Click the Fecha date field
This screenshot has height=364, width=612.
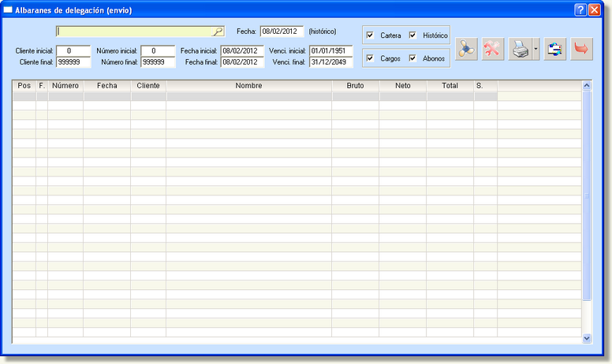coord(282,32)
